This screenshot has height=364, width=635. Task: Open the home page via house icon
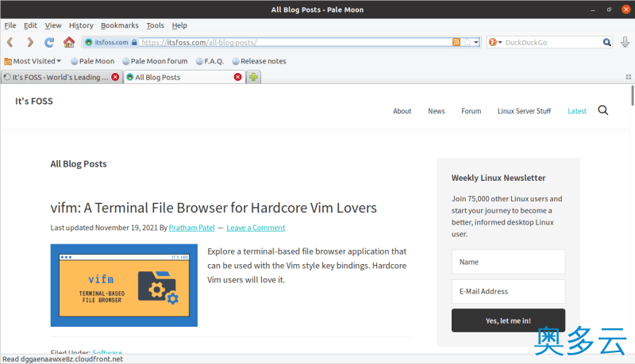tap(69, 42)
